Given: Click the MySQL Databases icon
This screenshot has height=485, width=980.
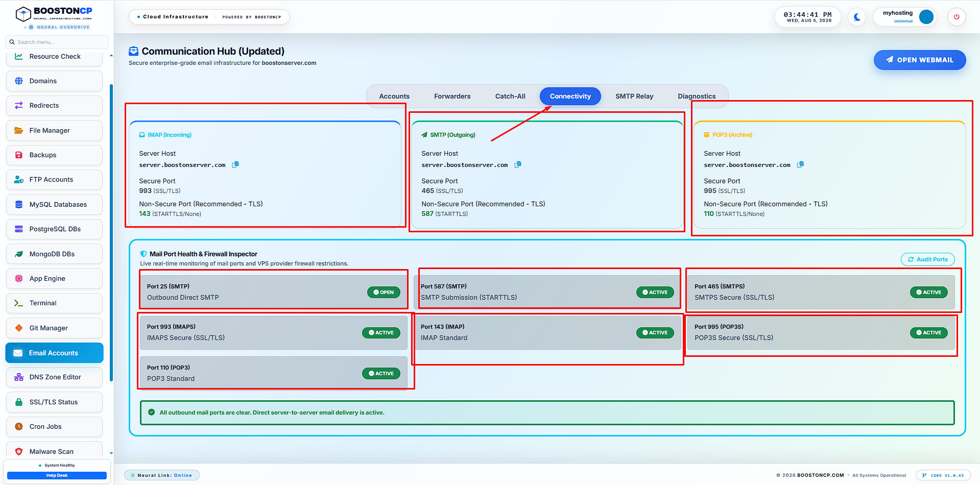Looking at the screenshot, I should (19, 204).
